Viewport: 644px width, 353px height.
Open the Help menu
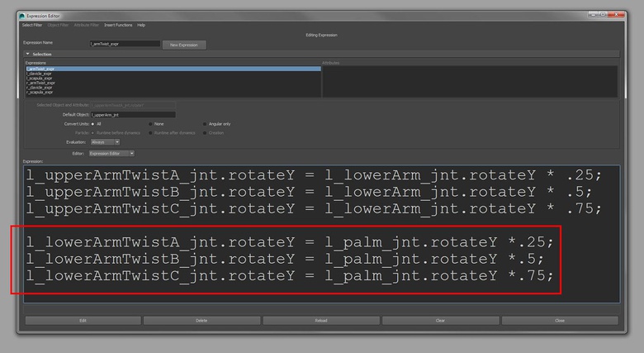coord(141,25)
